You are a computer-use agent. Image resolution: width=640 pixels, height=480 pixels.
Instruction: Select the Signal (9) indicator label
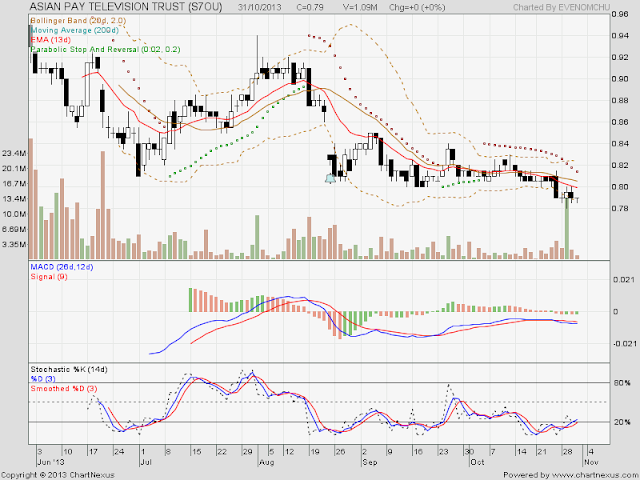tap(49, 277)
